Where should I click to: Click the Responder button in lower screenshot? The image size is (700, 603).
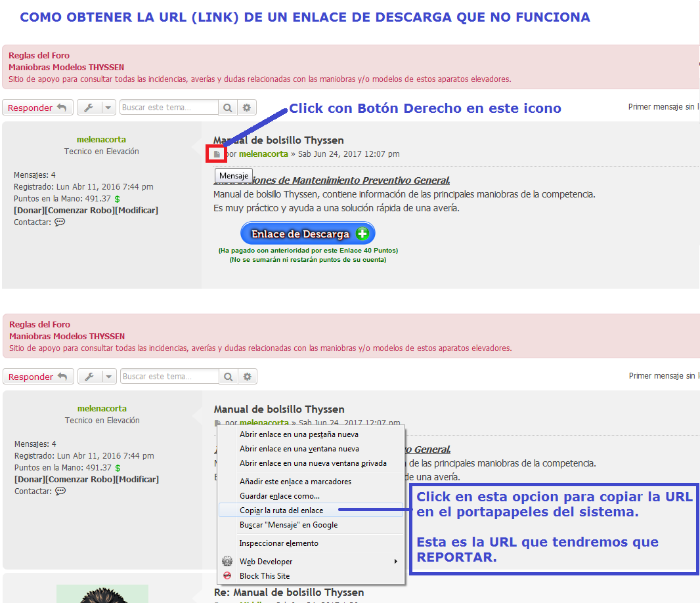click(x=38, y=377)
